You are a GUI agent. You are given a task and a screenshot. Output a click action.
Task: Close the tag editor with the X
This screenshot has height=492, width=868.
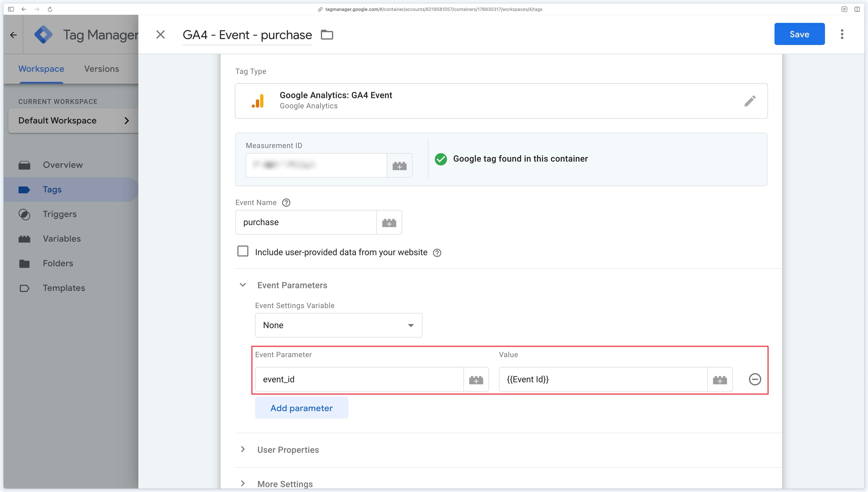[161, 34]
